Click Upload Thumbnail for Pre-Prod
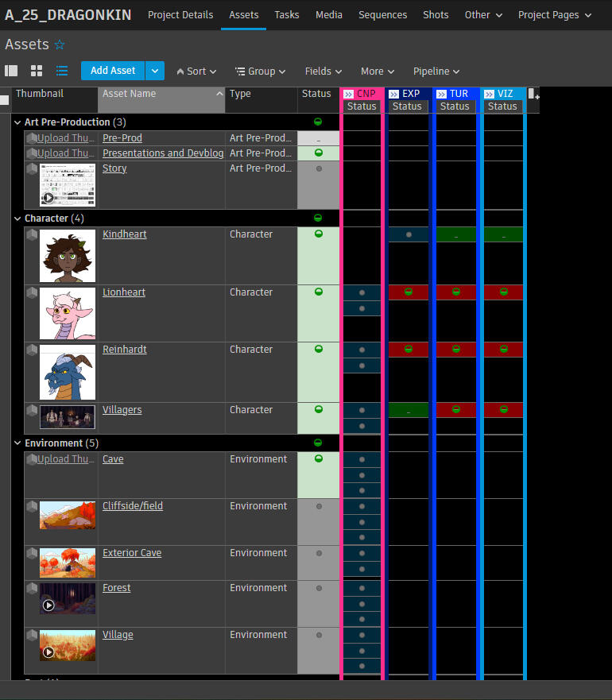 pos(66,138)
